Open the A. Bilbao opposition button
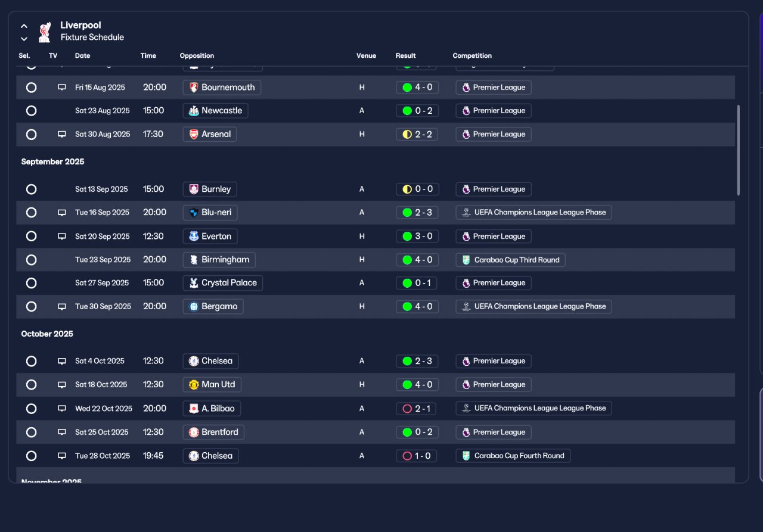The width and height of the screenshot is (763, 532). coord(212,409)
